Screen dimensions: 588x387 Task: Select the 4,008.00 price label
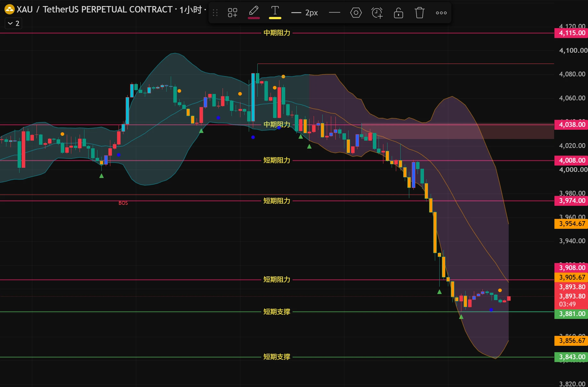point(571,160)
